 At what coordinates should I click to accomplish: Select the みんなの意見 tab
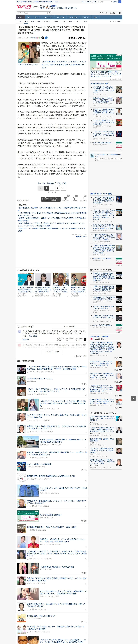click(x=73, y=17)
